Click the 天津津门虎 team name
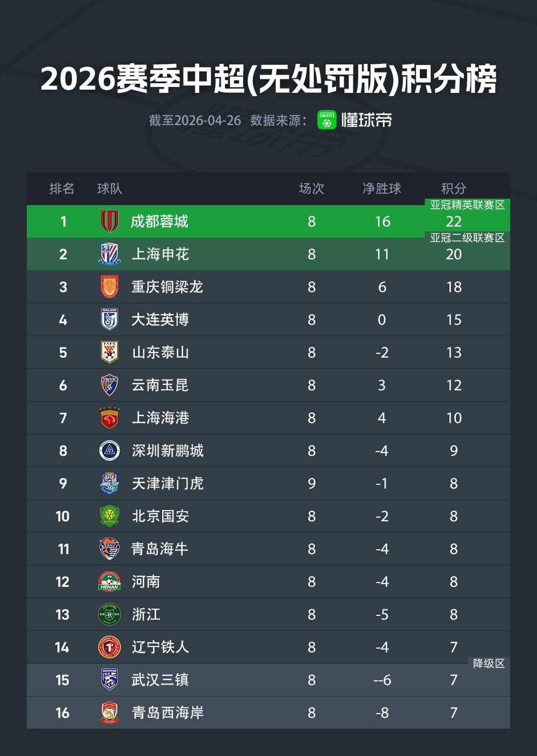This screenshot has height=756, width=537. 168,483
